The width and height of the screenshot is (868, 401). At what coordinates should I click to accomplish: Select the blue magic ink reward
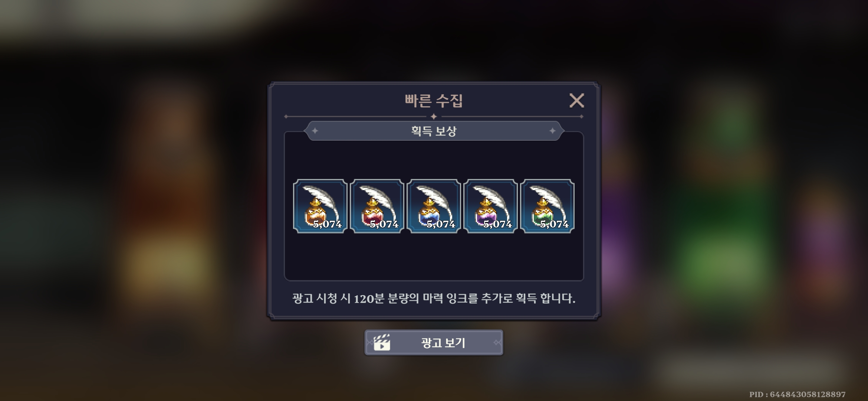pyautogui.click(x=434, y=206)
